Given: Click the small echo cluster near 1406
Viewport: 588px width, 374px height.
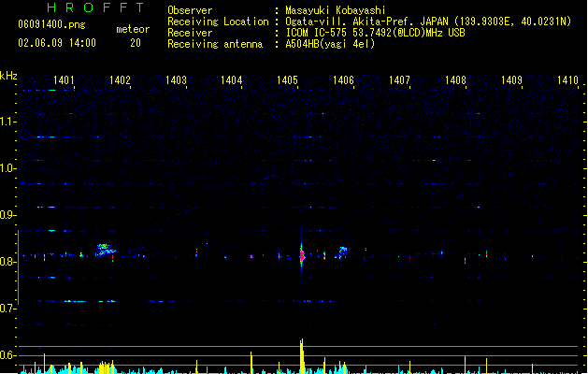Looking at the screenshot, I should click(x=343, y=250).
